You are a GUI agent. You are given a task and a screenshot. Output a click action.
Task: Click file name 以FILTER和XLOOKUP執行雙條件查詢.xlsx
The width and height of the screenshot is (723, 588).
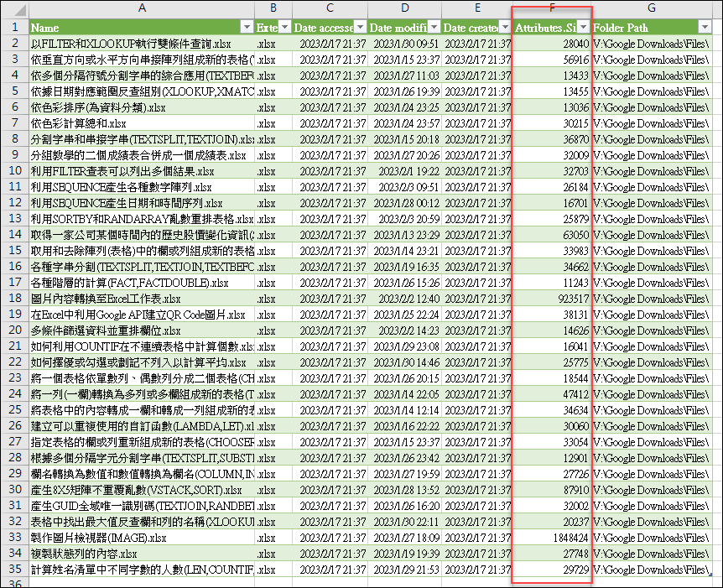pyautogui.click(x=131, y=44)
